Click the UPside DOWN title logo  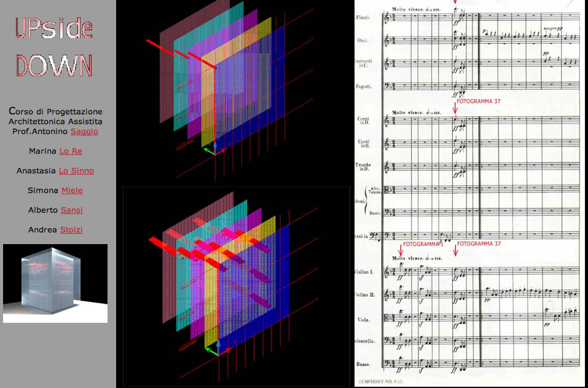click(x=55, y=48)
